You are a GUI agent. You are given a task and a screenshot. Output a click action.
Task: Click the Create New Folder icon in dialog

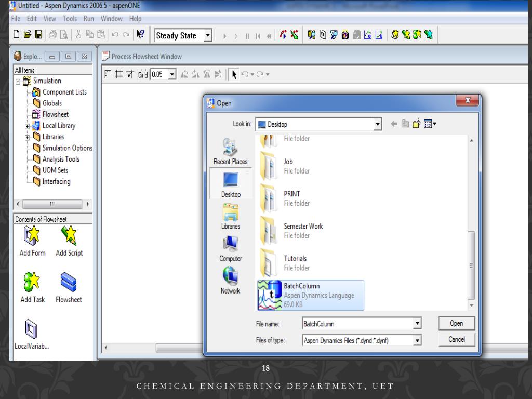(x=416, y=124)
